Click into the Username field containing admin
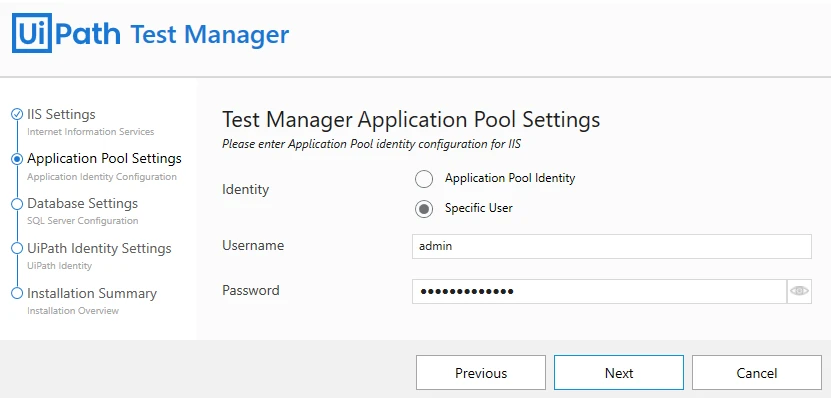 (612, 246)
